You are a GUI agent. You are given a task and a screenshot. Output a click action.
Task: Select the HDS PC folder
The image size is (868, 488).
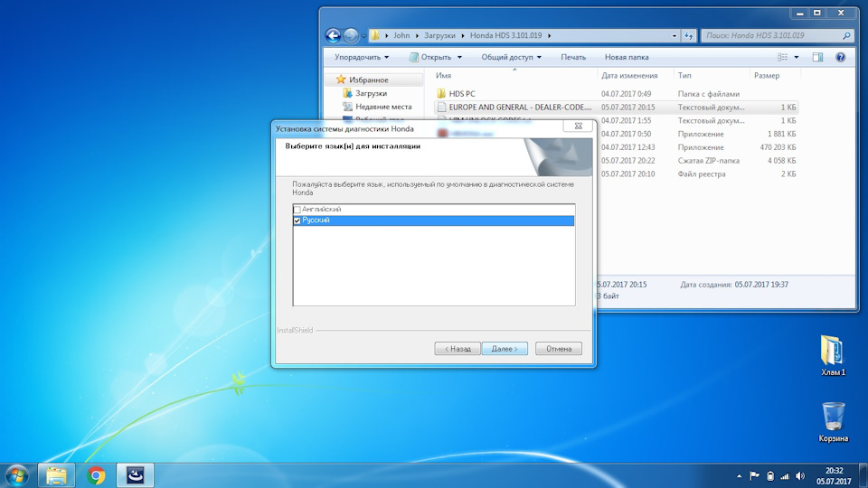click(x=462, y=93)
